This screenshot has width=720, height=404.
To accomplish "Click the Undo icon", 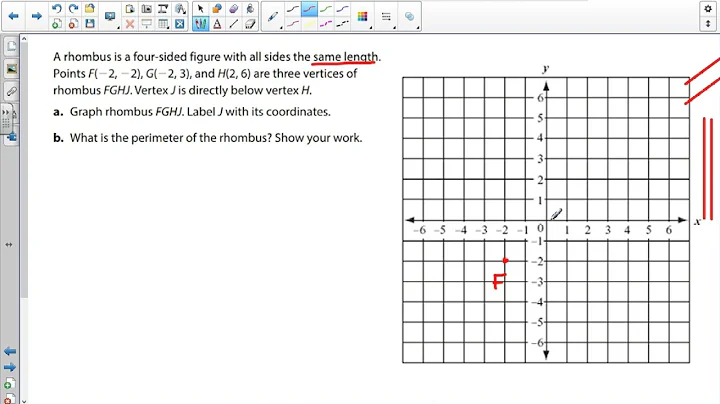I will point(56,9).
